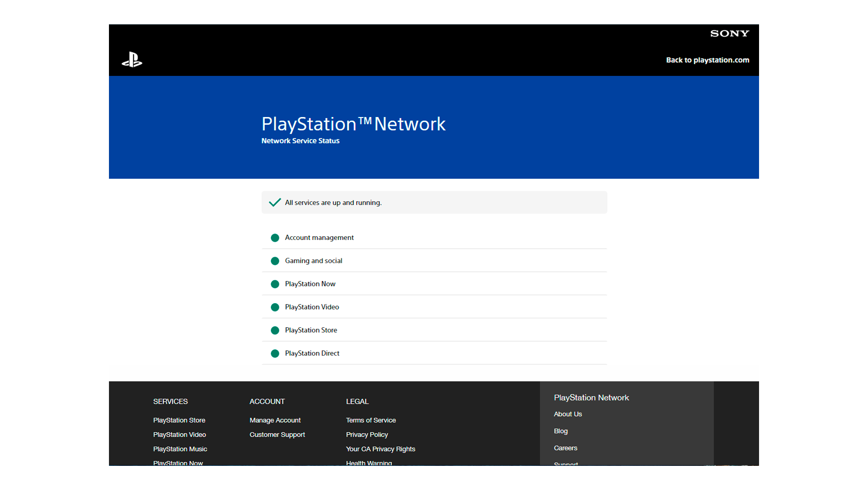Image resolution: width=868 pixels, height=488 pixels.
Task: Open PlayStation Video footer link
Action: click(x=179, y=435)
